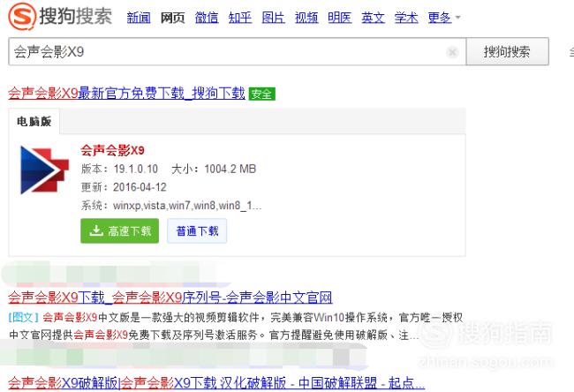This screenshot has width=574, height=392.
Task: Click the red 会声会影X9 software title
Action: coord(112,150)
